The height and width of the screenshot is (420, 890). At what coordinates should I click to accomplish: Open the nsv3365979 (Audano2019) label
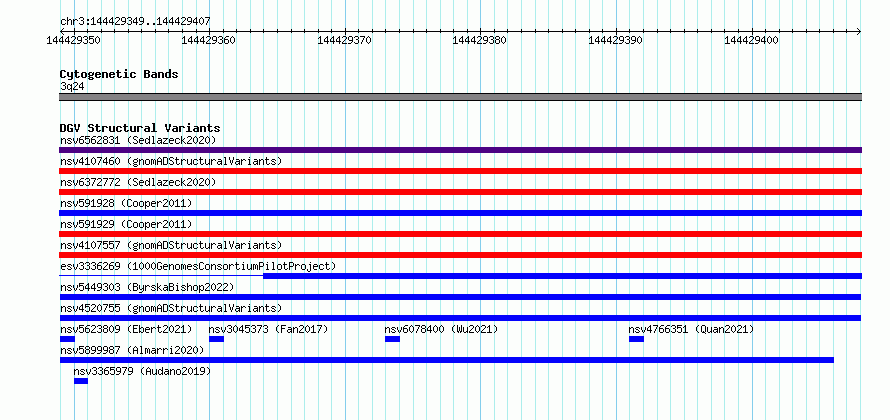(142, 371)
